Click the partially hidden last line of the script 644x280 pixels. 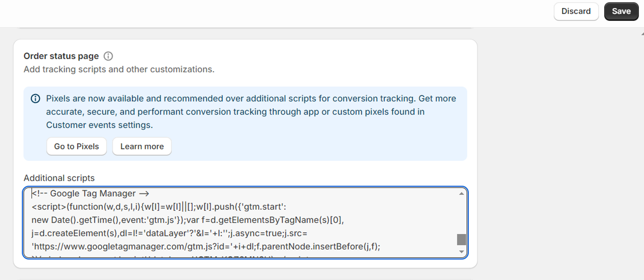tap(170, 257)
